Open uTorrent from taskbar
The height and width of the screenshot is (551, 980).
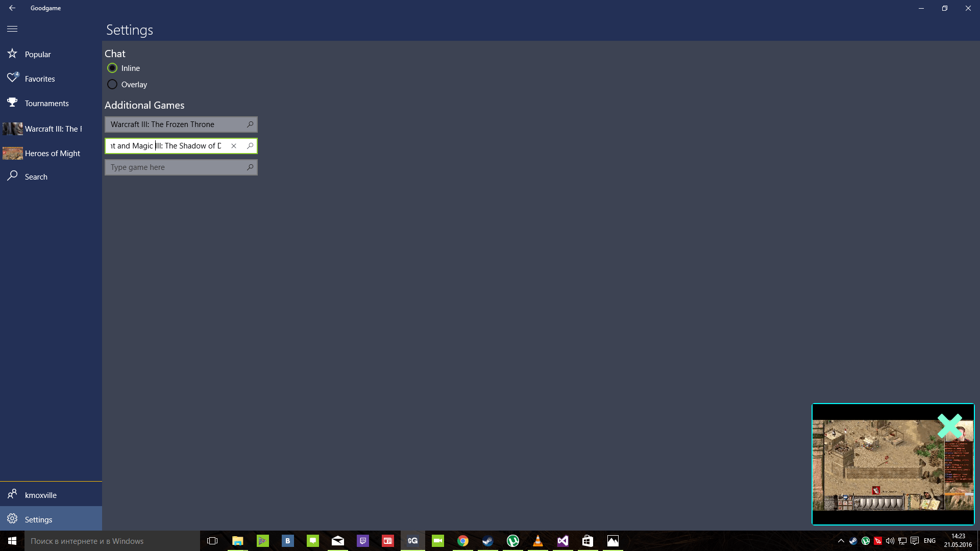pyautogui.click(x=513, y=541)
